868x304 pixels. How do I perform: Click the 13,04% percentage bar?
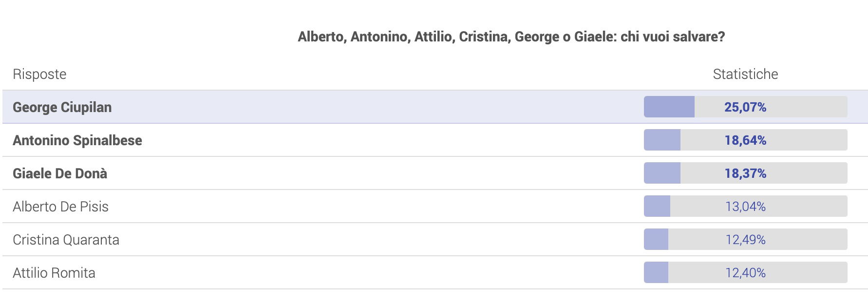pyautogui.click(x=746, y=206)
